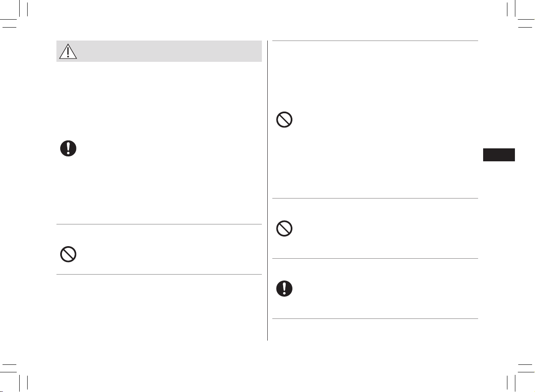Click the prohibition icon in left column
Image resolution: width=535 pixels, height=392 pixels.
pyautogui.click(x=68, y=255)
